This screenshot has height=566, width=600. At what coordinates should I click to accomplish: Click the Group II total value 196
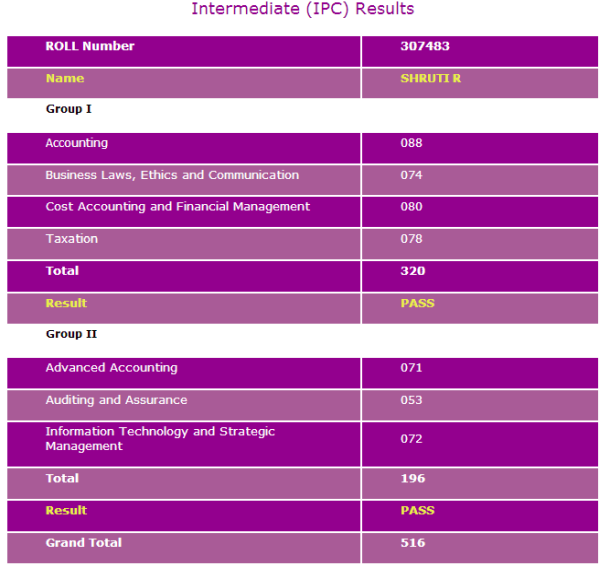pos(412,480)
